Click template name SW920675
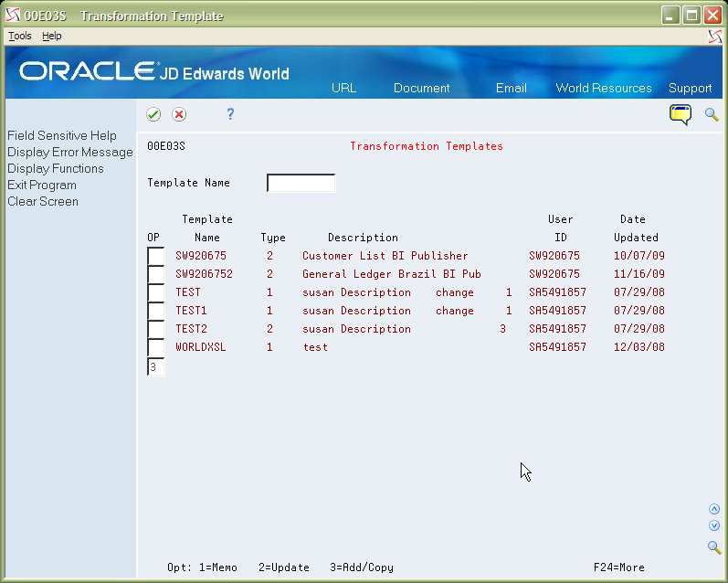Viewport: 728px width, 583px height. pos(201,256)
